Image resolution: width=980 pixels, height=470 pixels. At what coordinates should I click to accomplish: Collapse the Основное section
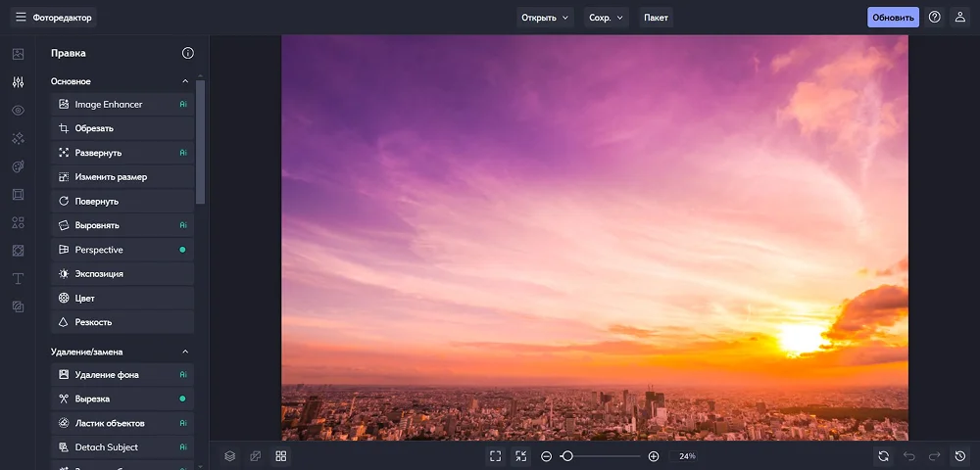[x=185, y=81]
